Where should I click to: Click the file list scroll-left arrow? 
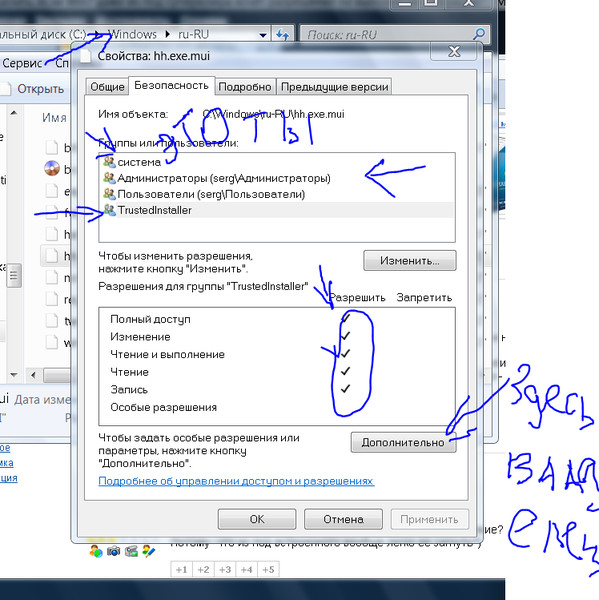coord(33,375)
